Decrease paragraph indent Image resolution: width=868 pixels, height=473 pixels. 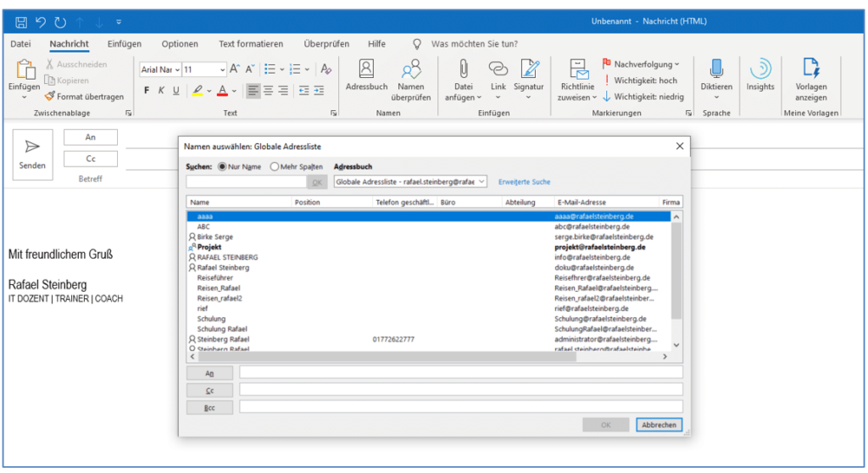(x=304, y=91)
